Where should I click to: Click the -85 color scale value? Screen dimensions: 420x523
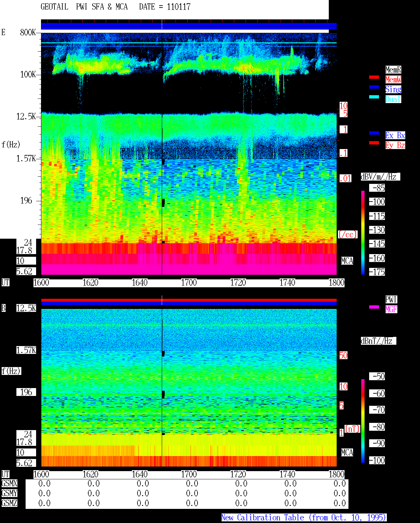tap(377, 188)
